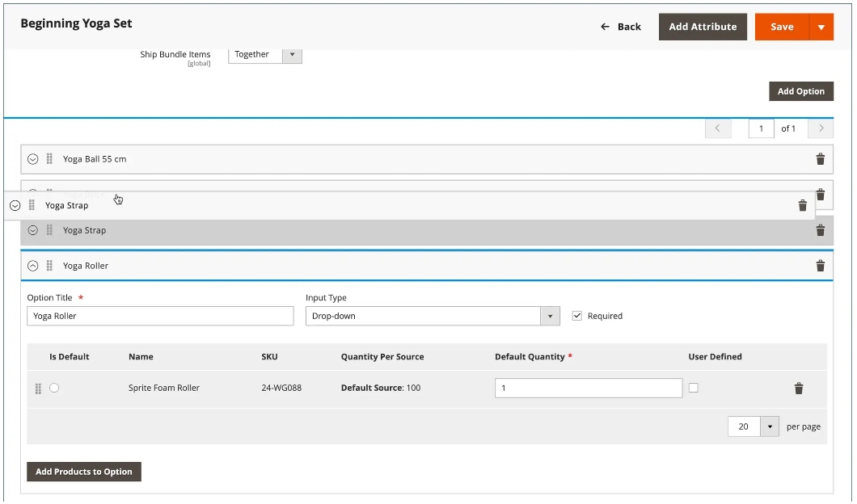Collapse the Yoga Roller option
The width and height of the screenshot is (857, 504).
click(x=33, y=266)
